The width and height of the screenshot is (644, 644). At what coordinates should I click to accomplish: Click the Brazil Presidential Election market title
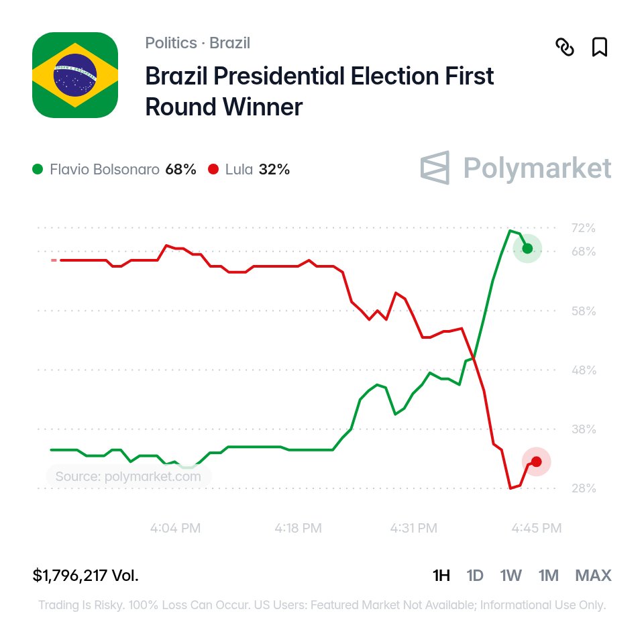(319, 91)
